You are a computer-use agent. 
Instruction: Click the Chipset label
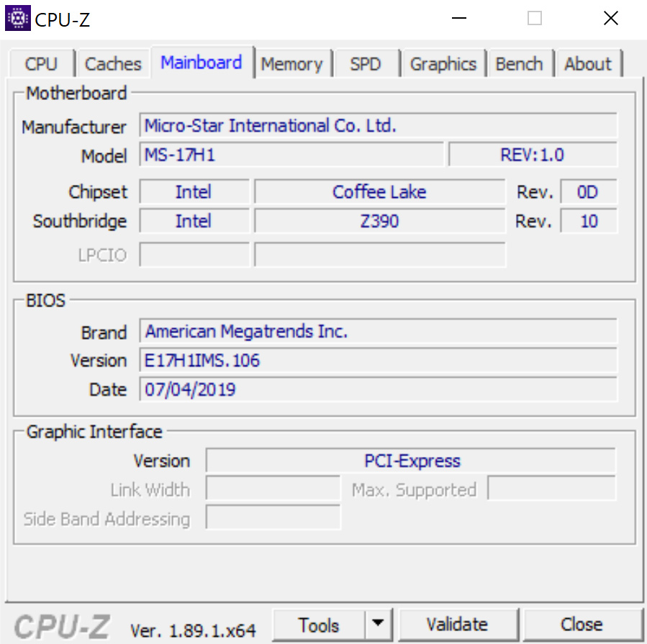pos(98,192)
